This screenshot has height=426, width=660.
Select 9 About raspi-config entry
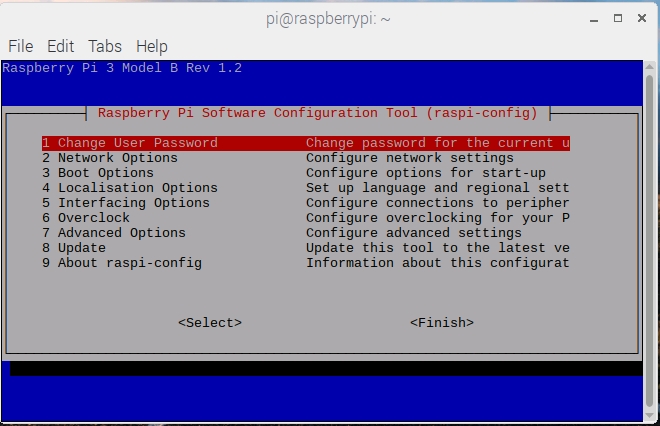pos(306,263)
